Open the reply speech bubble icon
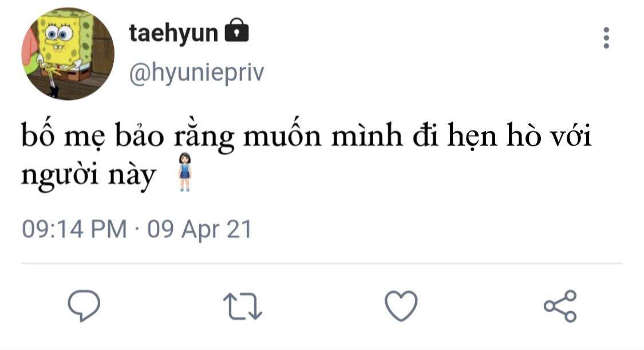Screen dimensions: 644x350 pyautogui.click(x=84, y=306)
